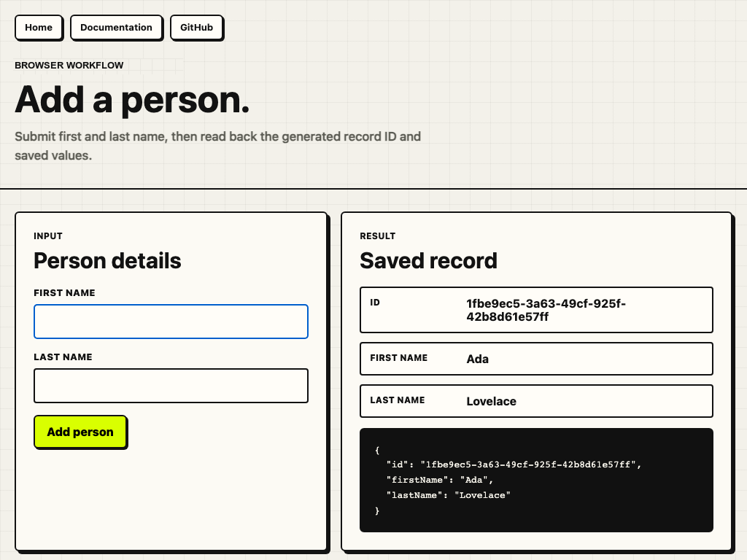
Task: Select the 'Add a person.' heading
Action: click(x=133, y=100)
